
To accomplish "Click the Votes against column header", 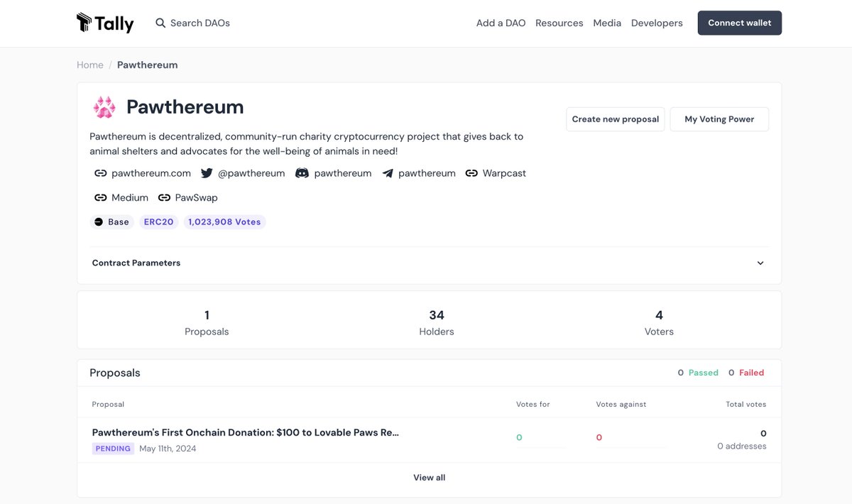I will pyautogui.click(x=621, y=405).
